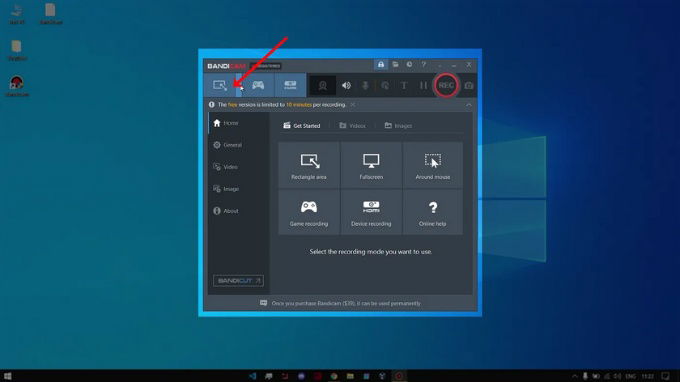
Task: Choose the Device recording tile
Action: click(x=371, y=212)
